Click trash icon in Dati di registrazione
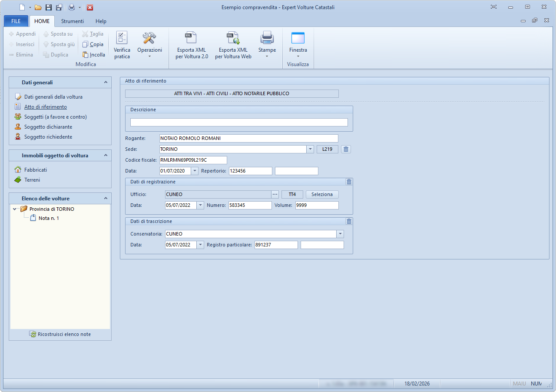This screenshot has width=556, height=392. click(349, 182)
